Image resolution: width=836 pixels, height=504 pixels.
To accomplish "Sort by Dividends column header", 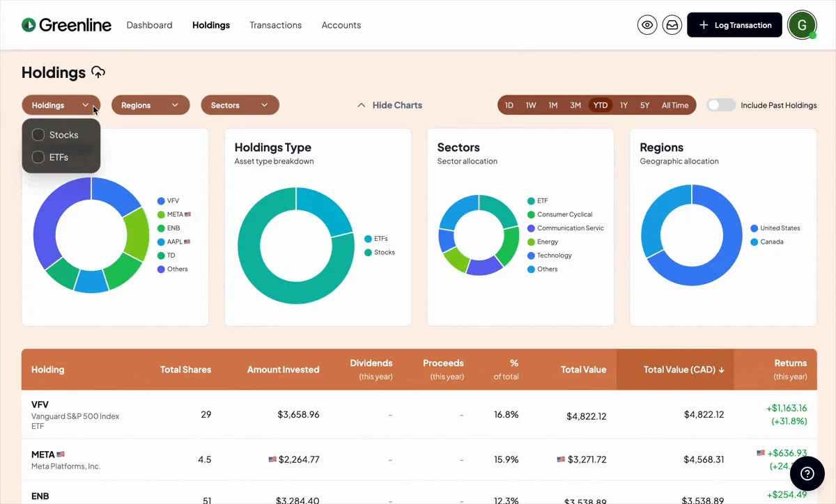I will [x=371, y=369].
